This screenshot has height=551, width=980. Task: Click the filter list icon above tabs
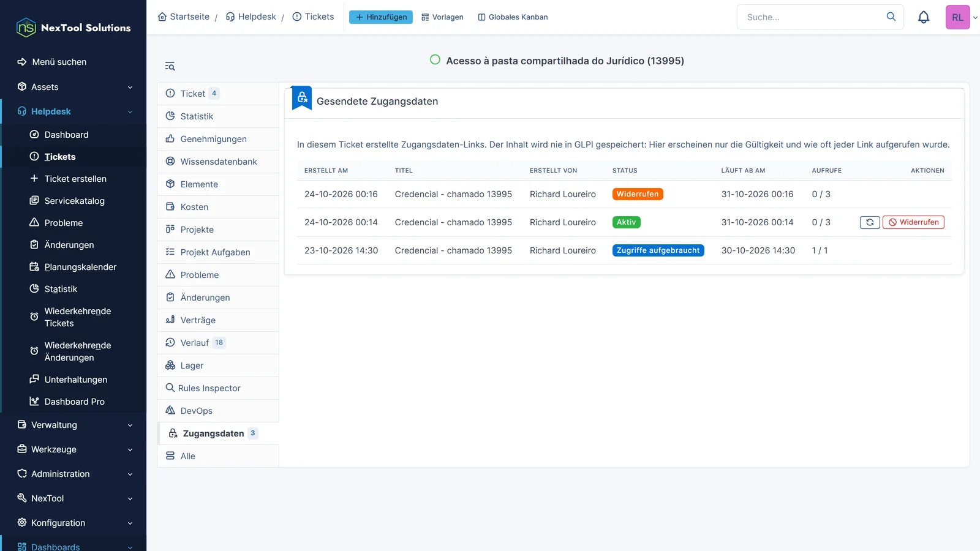coord(170,66)
